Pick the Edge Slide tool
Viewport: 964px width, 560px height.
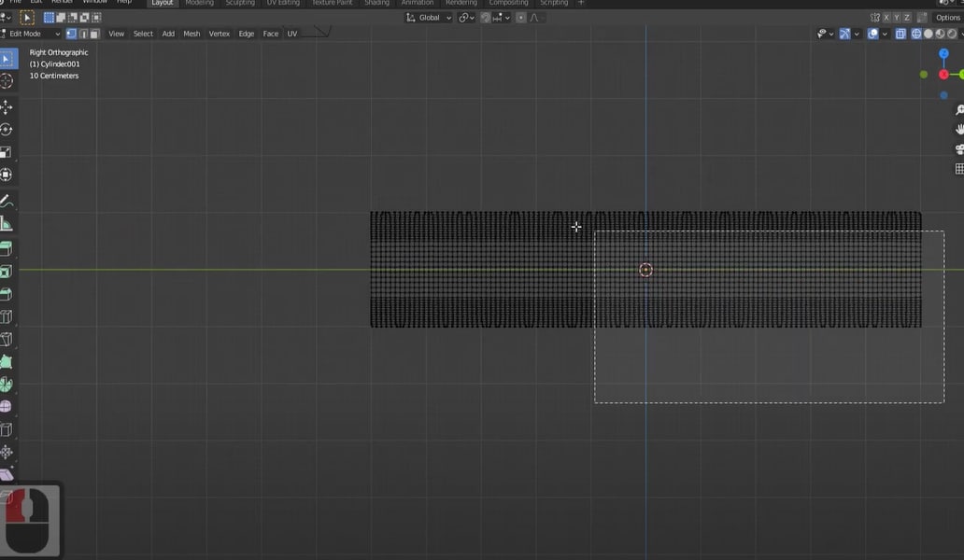(x=7, y=430)
